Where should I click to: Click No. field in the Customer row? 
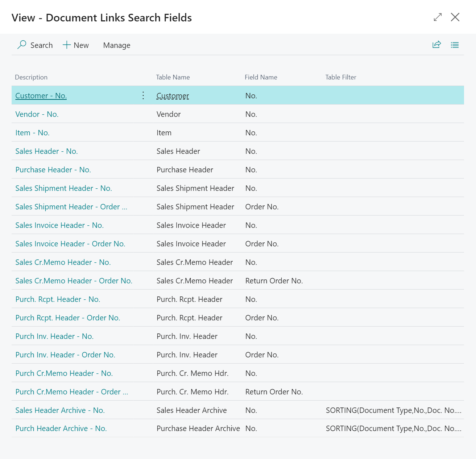pyautogui.click(x=251, y=96)
